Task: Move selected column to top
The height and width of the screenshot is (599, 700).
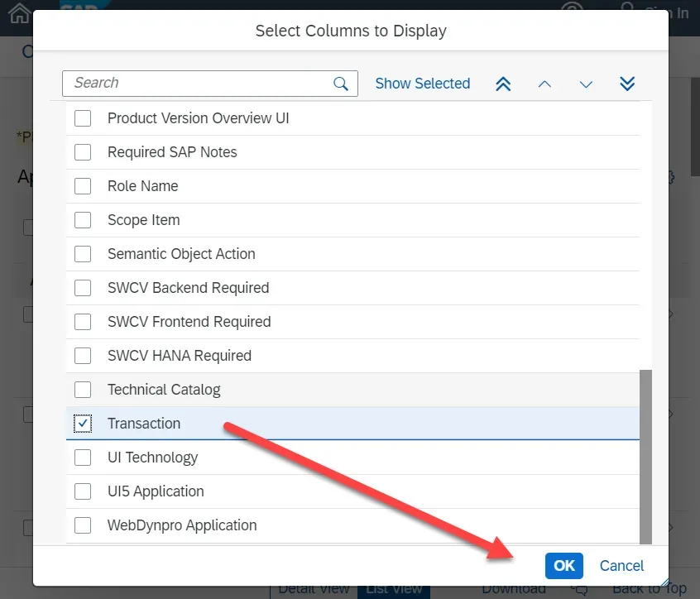Action: tap(503, 84)
